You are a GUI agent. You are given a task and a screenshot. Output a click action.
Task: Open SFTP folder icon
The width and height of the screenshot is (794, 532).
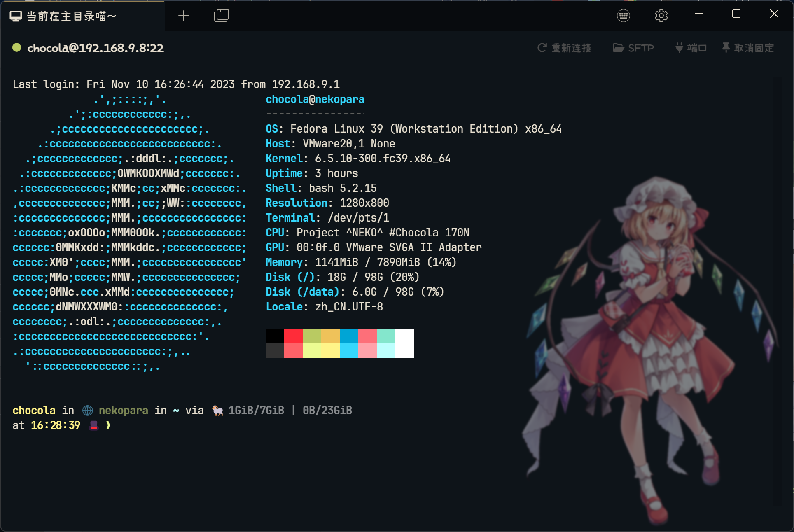click(x=618, y=48)
